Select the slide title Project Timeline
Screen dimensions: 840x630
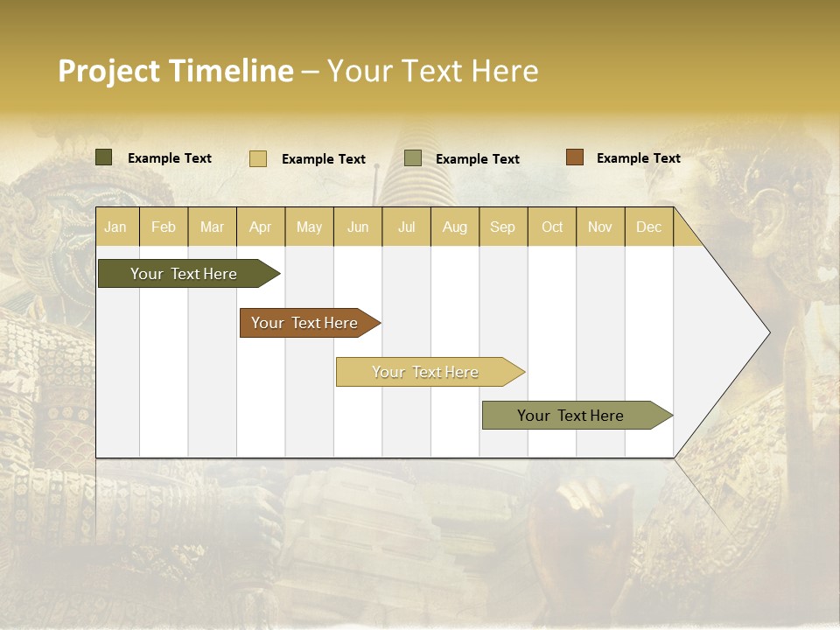(175, 72)
